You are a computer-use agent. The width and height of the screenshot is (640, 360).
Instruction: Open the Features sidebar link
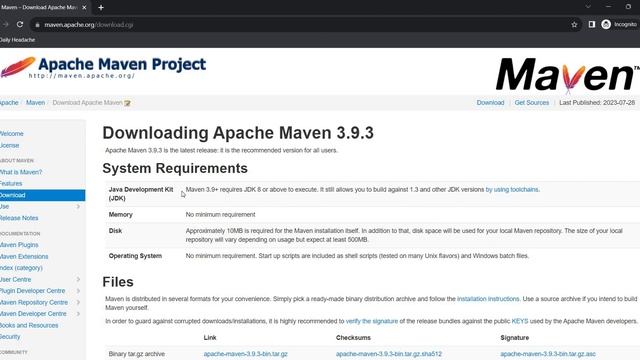click(x=11, y=184)
